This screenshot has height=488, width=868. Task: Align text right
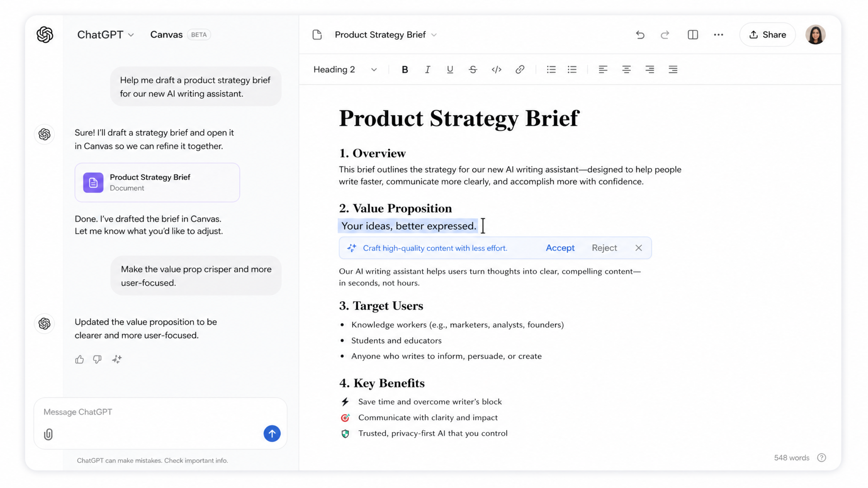click(x=649, y=69)
